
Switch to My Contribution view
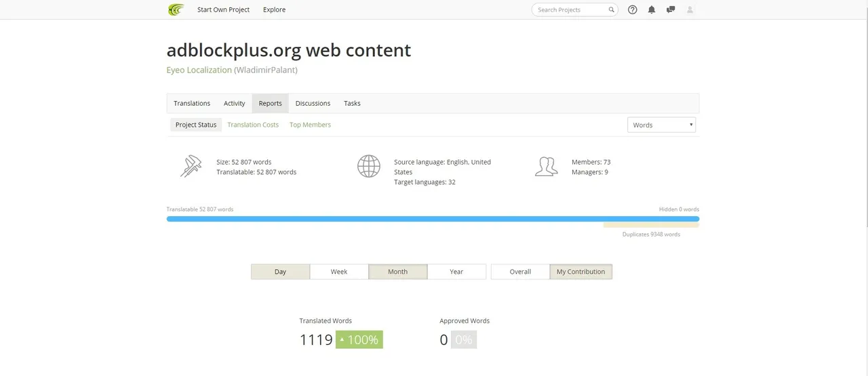(x=580, y=272)
